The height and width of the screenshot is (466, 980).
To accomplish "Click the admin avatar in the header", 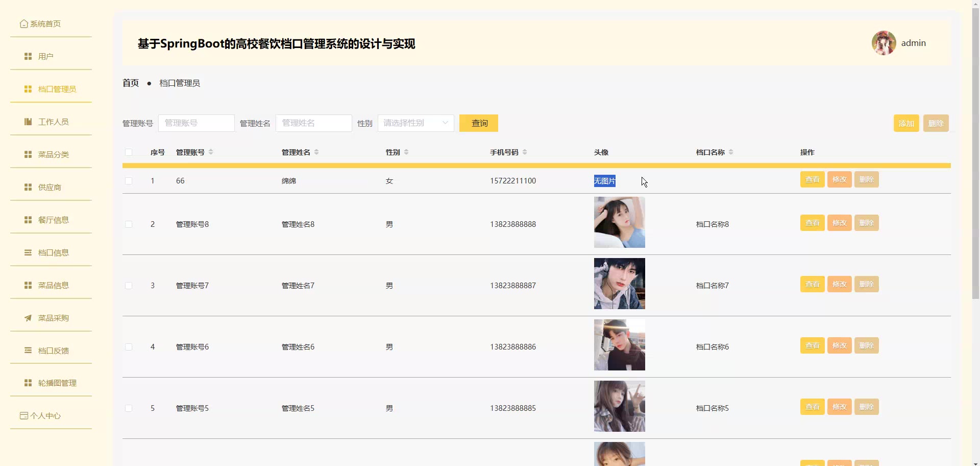I will [884, 43].
